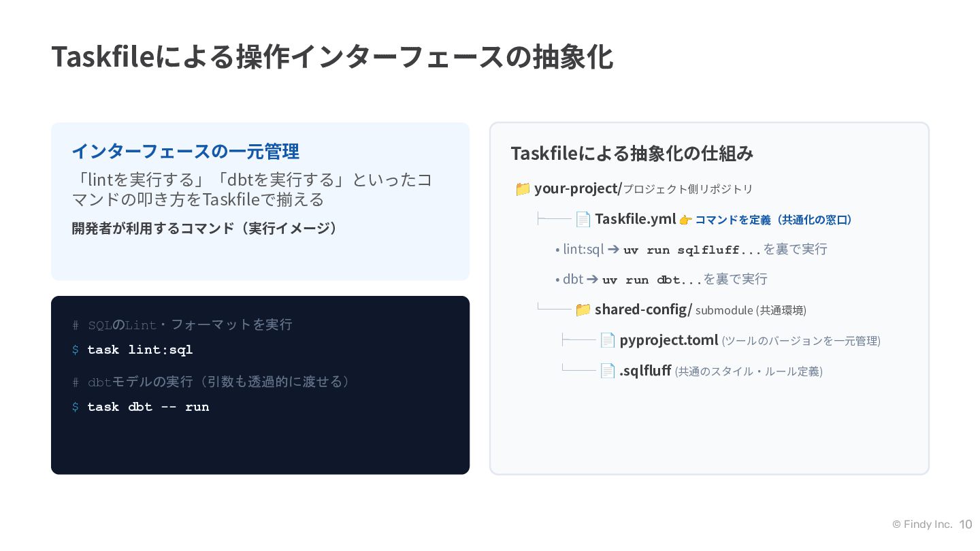
Task: Click the arrow after lint:sql
Action: 613,249
